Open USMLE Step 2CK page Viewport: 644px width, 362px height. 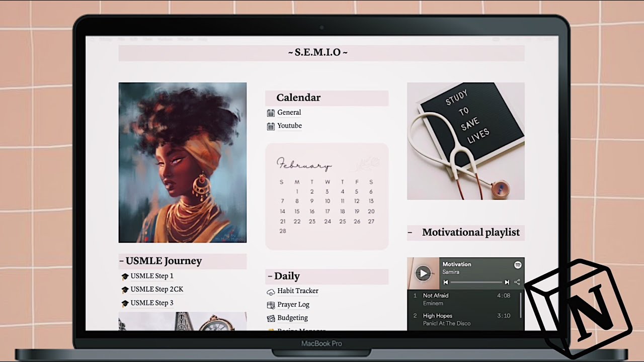[x=157, y=290]
